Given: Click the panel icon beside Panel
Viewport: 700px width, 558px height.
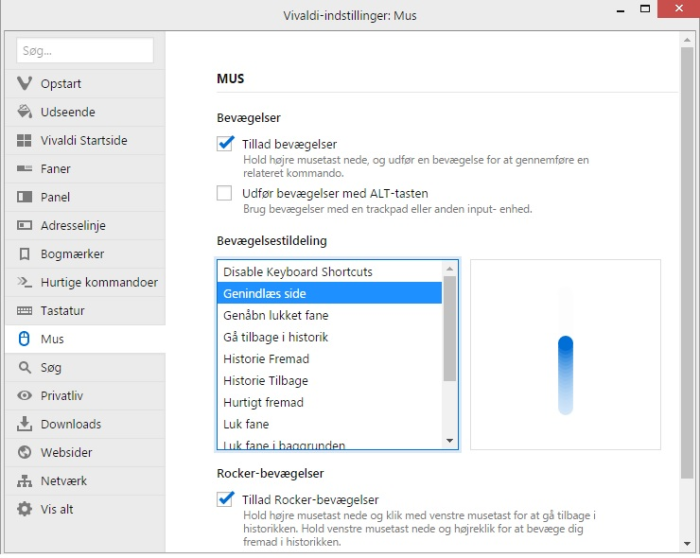Looking at the screenshot, I should pyautogui.click(x=24, y=197).
